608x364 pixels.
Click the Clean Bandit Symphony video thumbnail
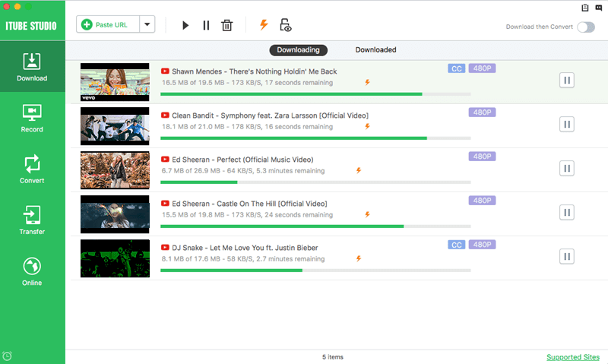[x=115, y=125]
